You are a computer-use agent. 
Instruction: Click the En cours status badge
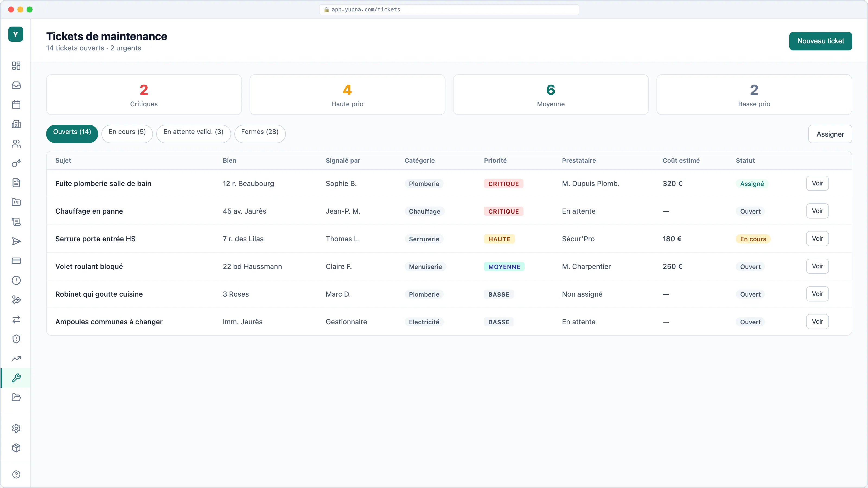click(x=753, y=239)
